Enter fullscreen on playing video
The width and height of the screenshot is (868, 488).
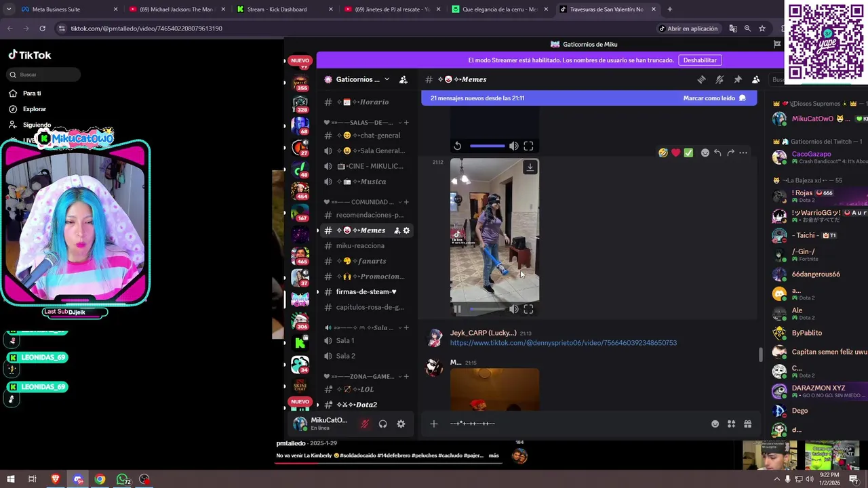[x=528, y=309]
